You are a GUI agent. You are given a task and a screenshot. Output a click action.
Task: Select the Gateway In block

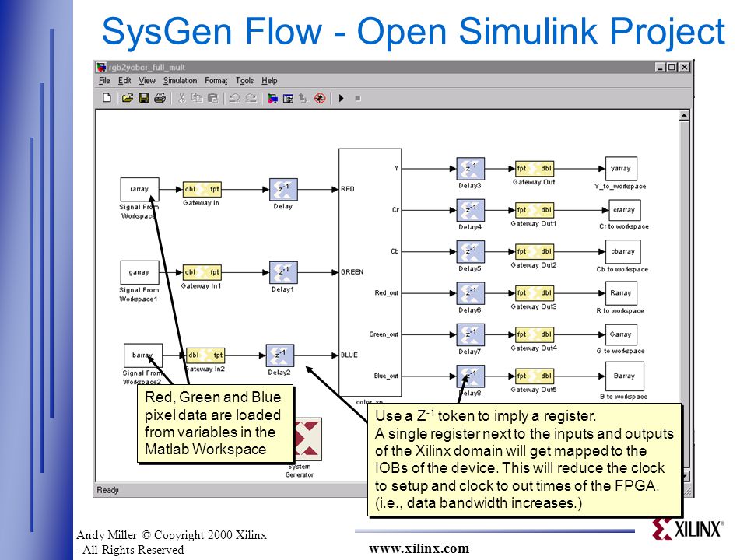(202, 189)
